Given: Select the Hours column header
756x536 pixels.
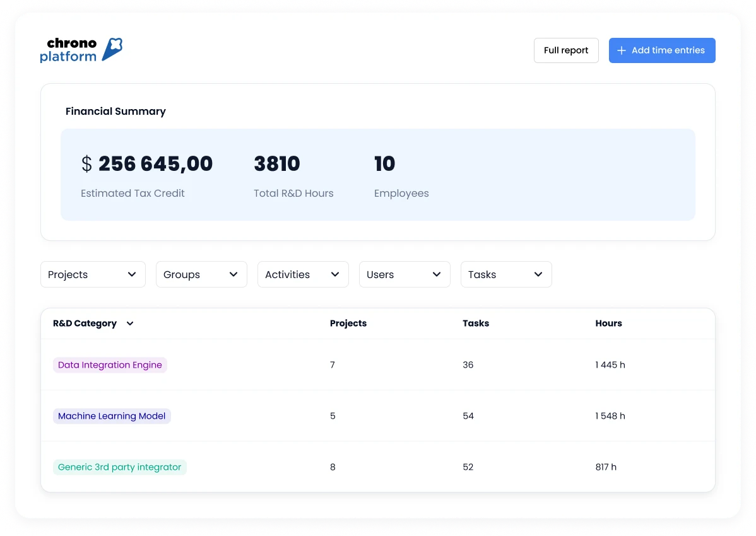Looking at the screenshot, I should [x=608, y=323].
